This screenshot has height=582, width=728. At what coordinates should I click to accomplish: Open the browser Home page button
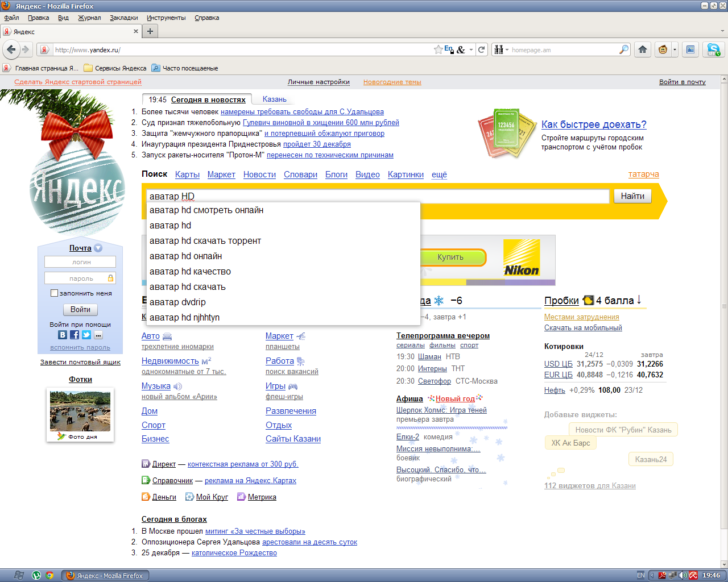coord(643,49)
